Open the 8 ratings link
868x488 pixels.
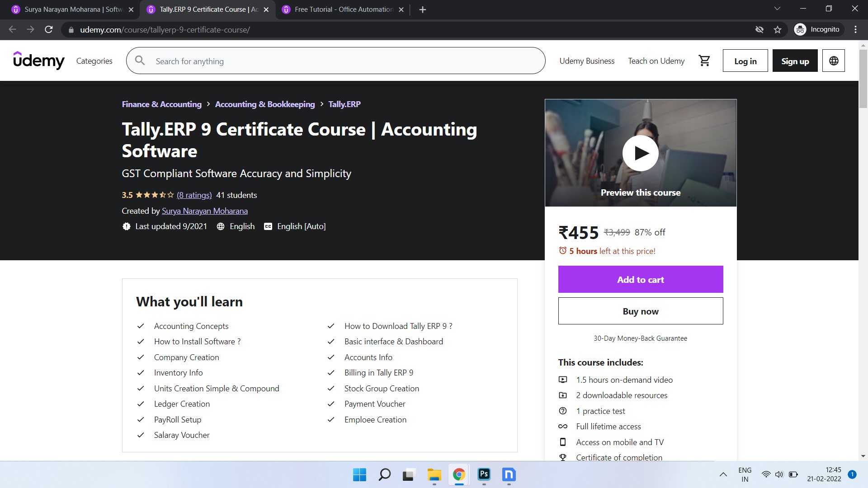point(194,195)
